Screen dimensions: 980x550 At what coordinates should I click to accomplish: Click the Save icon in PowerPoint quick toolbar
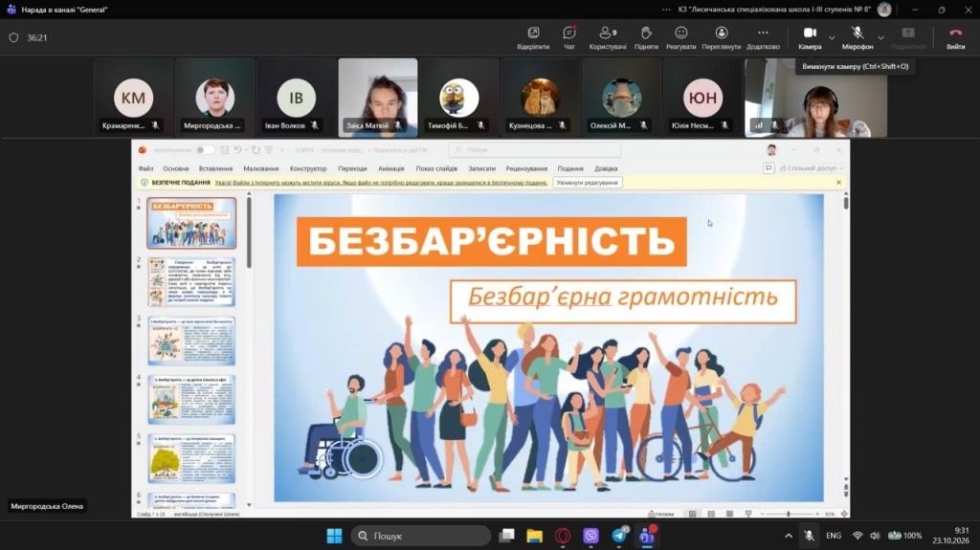pos(225,150)
